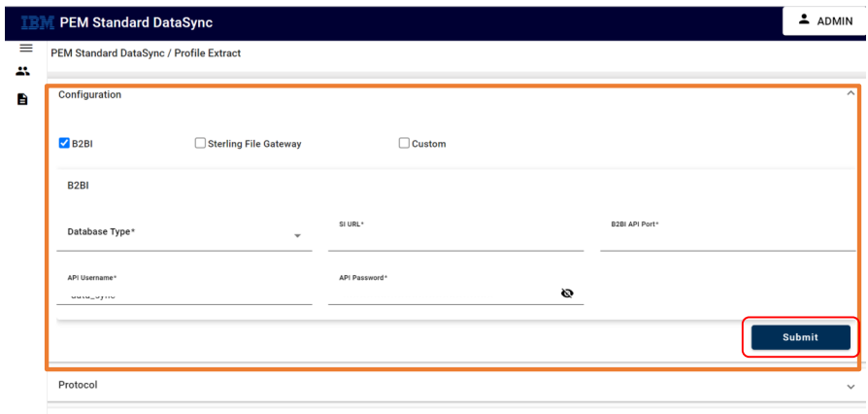Open the ADMIN user menu

pyautogui.click(x=825, y=21)
